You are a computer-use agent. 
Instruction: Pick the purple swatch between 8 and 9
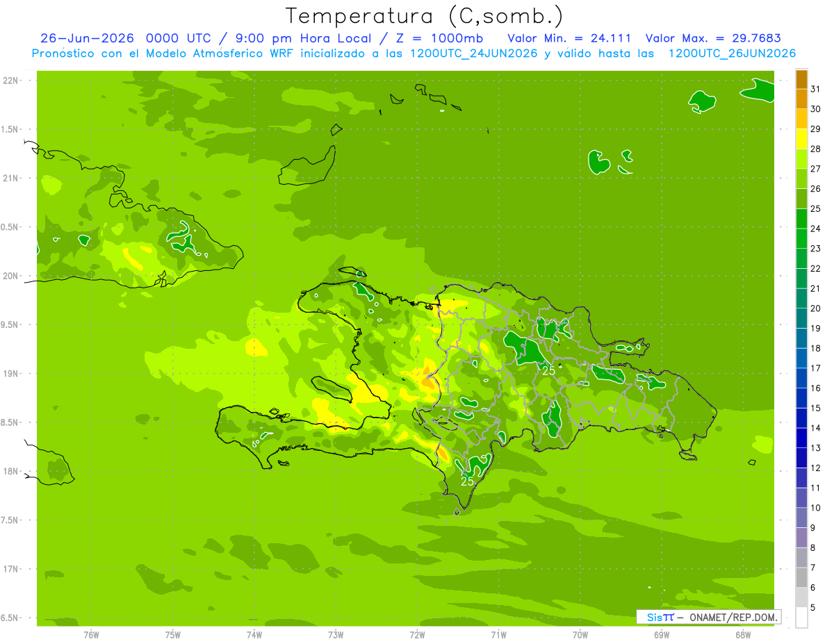coord(801,538)
